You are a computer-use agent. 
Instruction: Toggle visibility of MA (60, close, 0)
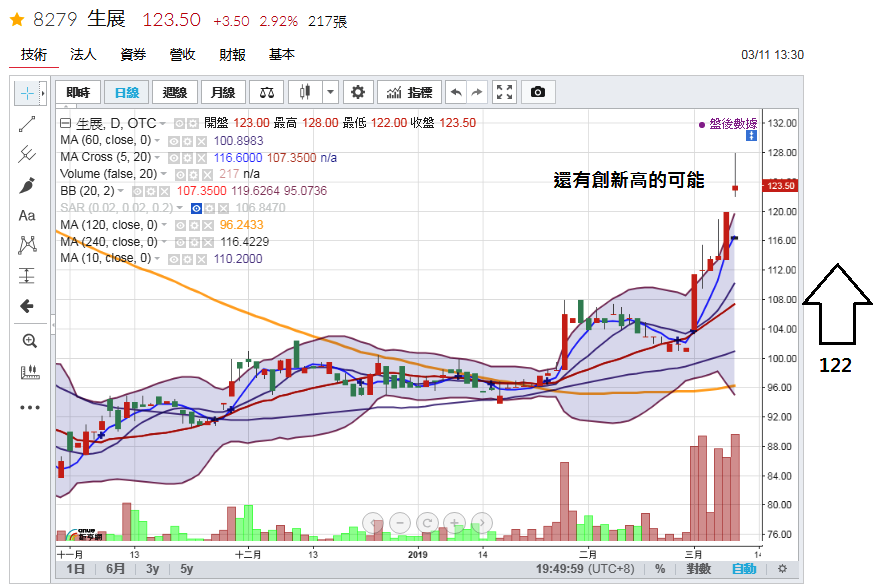174,141
